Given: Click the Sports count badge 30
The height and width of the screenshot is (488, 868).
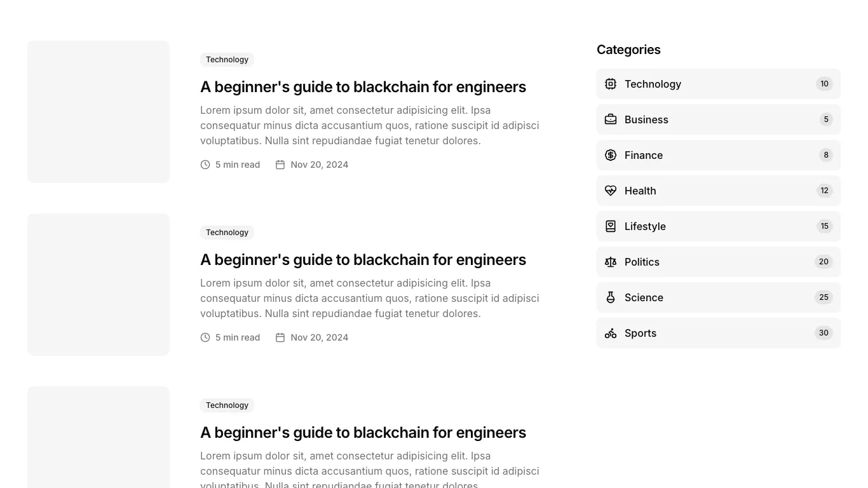Looking at the screenshot, I should coord(824,333).
